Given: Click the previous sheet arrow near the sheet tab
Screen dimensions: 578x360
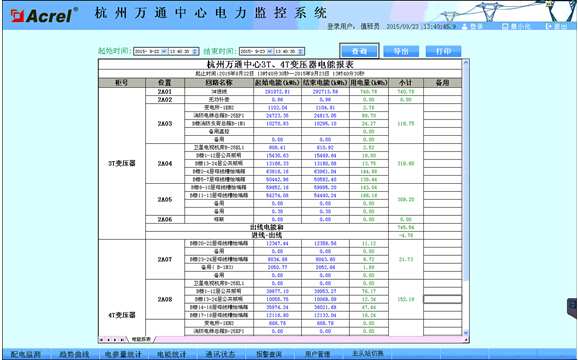Looking at the screenshot, I should click(x=108, y=339).
